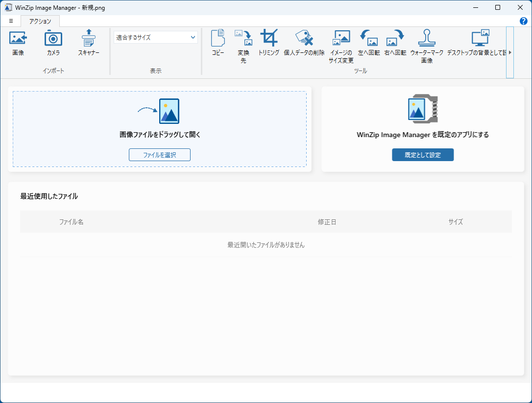Click the スキャナー import icon

tap(88, 43)
